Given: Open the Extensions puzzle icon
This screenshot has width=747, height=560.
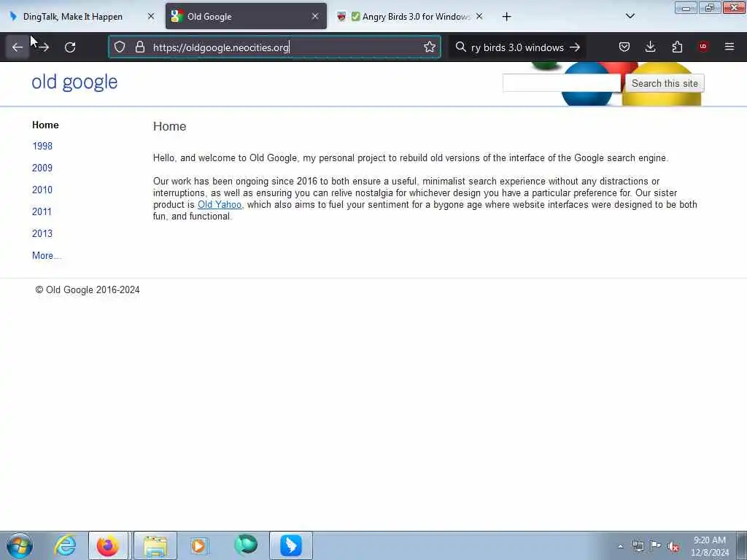Looking at the screenshot, I should 677,47.
